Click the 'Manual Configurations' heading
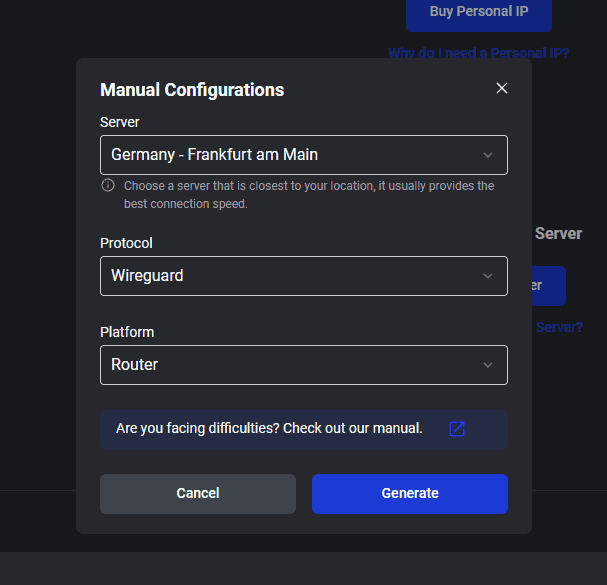607x585 pixels. click(x=192, y=90)
